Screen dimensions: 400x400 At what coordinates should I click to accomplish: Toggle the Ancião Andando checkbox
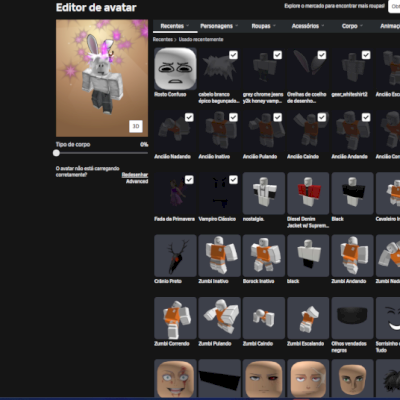[x=366, y=117]
